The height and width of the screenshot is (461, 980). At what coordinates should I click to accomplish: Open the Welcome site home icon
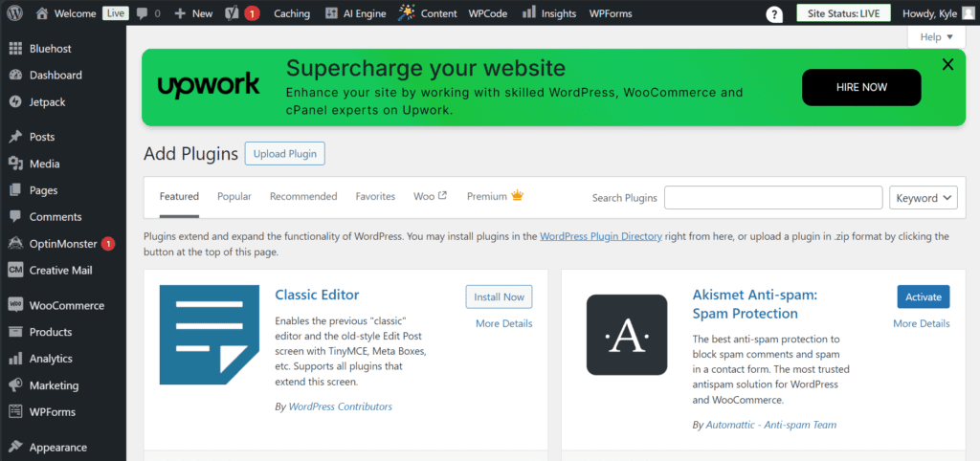(x=42, y=13)
